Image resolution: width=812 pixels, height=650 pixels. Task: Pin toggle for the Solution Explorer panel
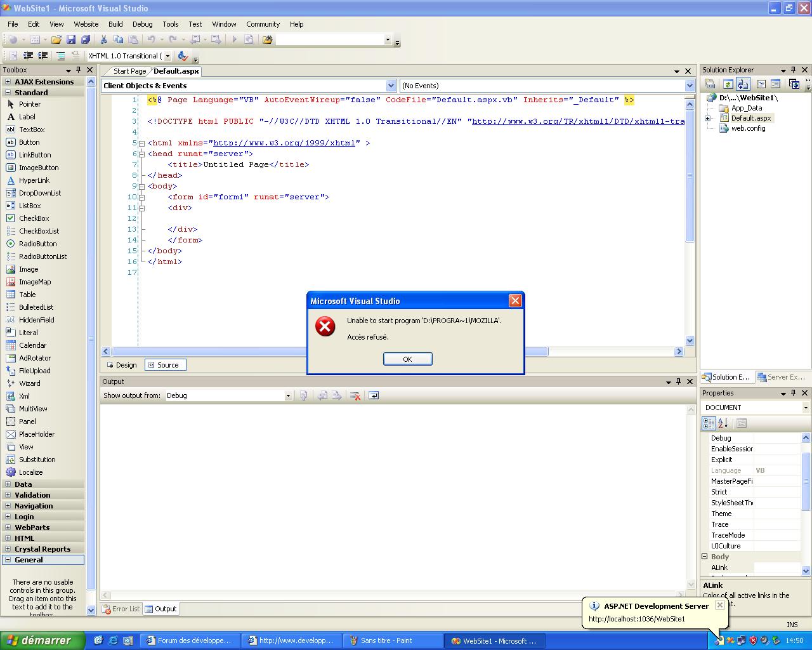tap(794, 70)
